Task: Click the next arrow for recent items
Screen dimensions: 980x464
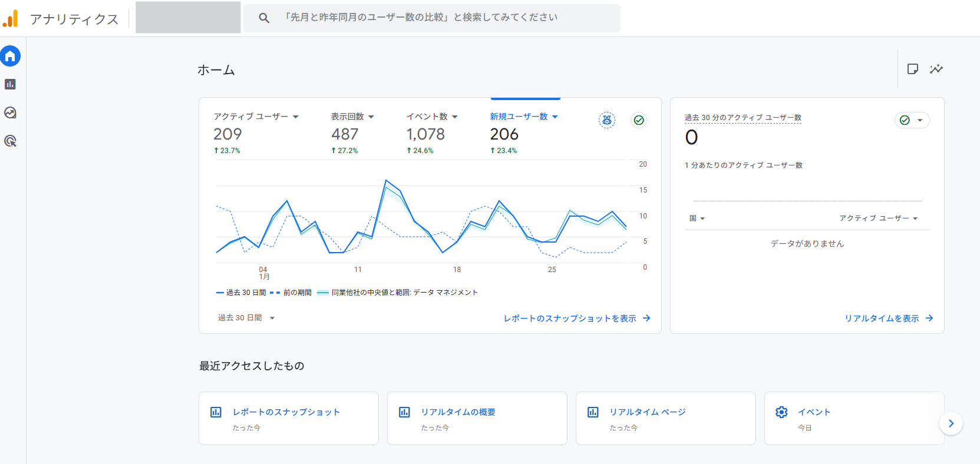Action: (951, 423)
